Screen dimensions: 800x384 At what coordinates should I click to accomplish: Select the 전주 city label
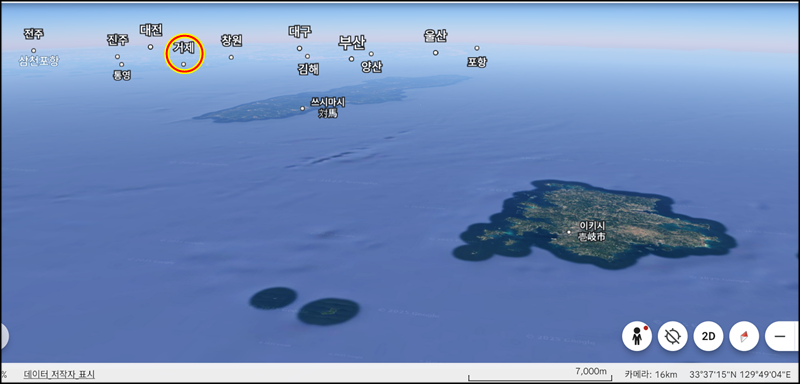click(x=33, y=34)
